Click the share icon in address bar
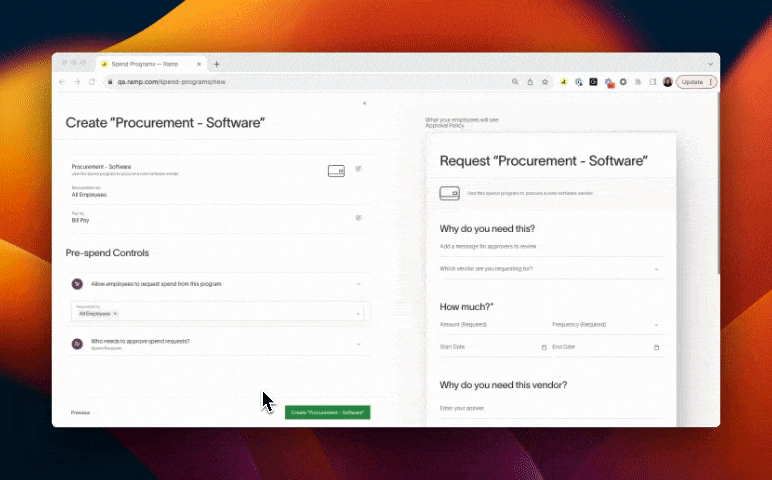 pos(530,82)
